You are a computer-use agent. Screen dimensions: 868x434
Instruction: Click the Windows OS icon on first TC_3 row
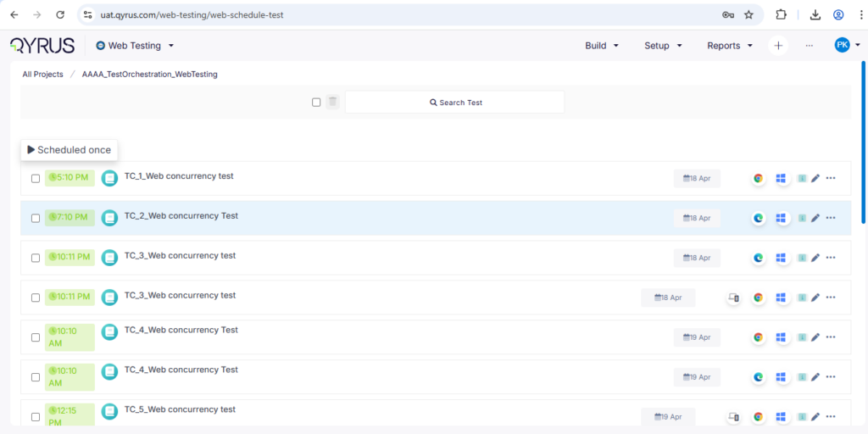tap(781, 258)
